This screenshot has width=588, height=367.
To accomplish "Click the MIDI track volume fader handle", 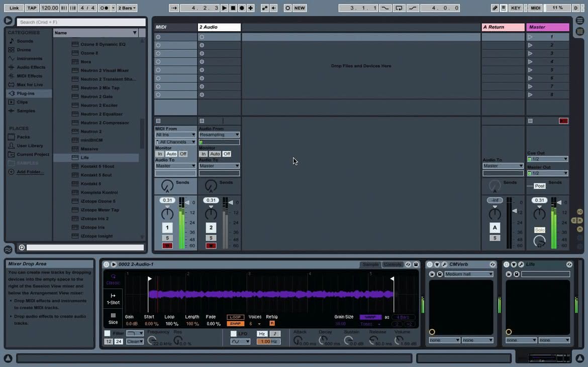I will [187, 203].
